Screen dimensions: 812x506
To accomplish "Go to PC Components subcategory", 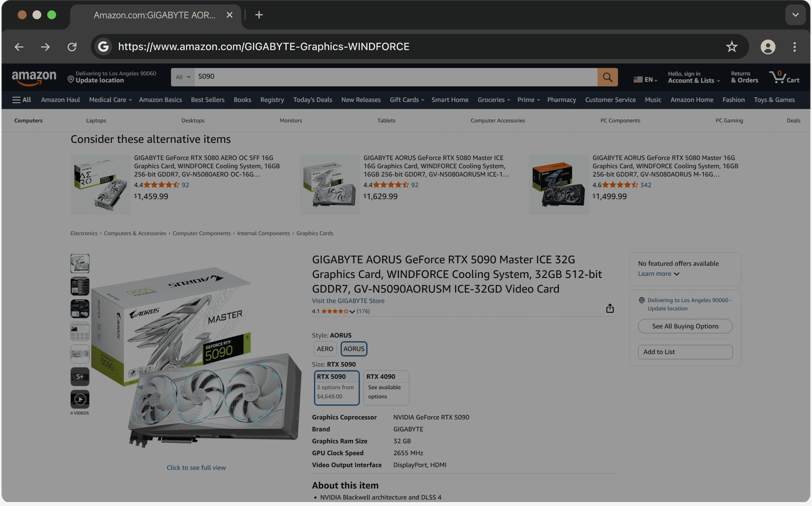I will pos(620,120).
